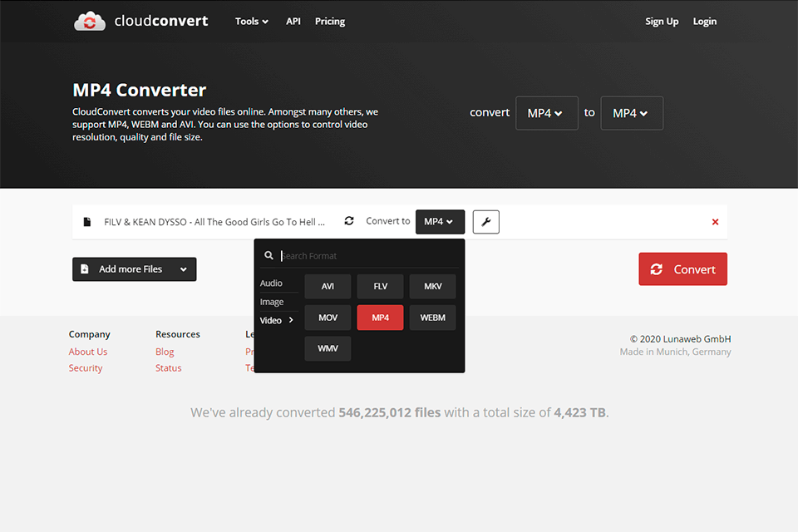Screen dimensions: 798x532
Task: Open the Add more Files dropdown
Action: point(135,269)
